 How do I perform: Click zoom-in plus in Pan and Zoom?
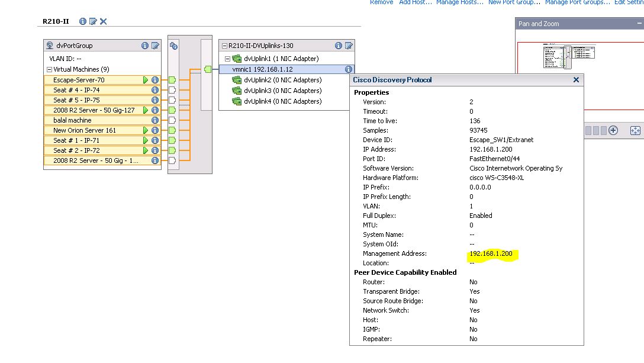[613, 130]
